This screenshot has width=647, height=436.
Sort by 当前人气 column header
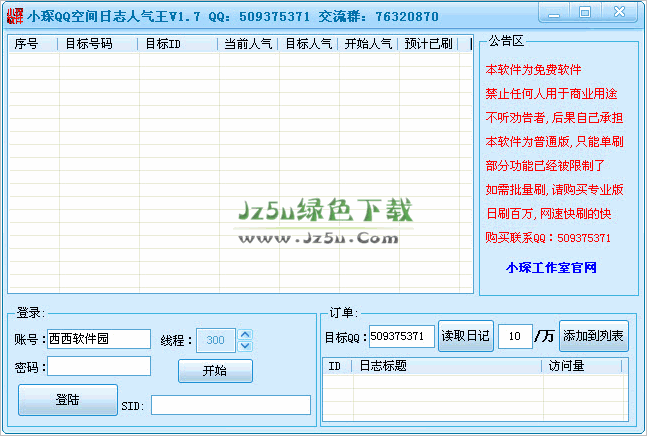[x=248, y=44]
